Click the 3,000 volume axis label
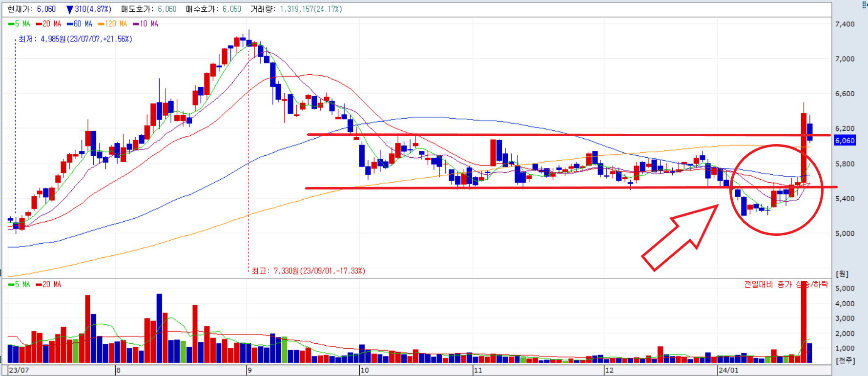 [845, 318]
